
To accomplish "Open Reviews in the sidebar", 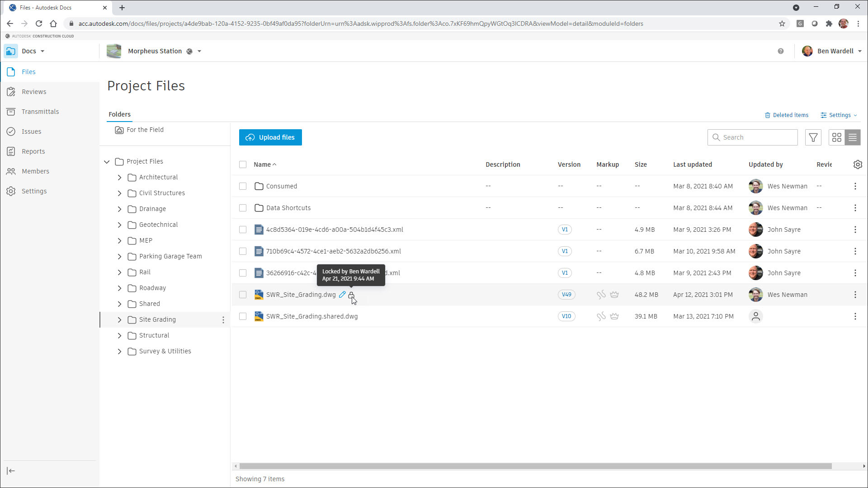I will coord(34,92).
